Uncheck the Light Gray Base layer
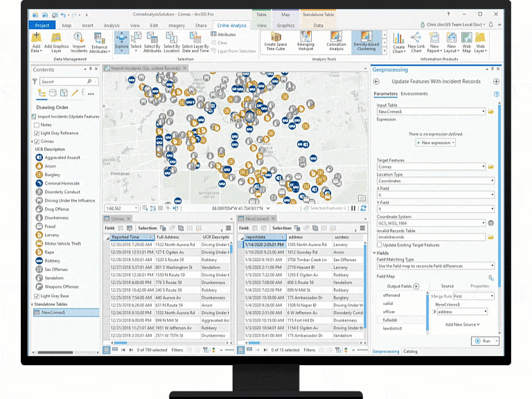The height and width of the screenshot is (399, 532). [37, 296]
